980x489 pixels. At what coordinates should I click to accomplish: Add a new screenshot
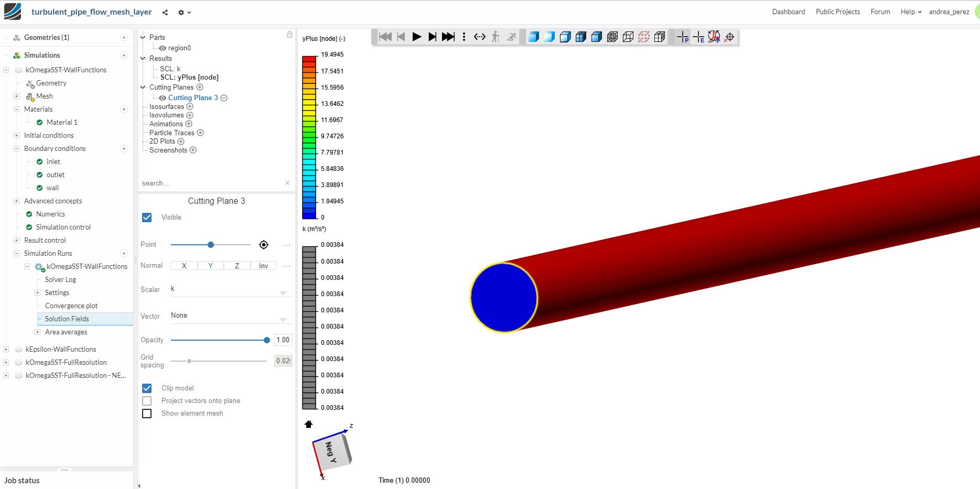tap(193, 150)
